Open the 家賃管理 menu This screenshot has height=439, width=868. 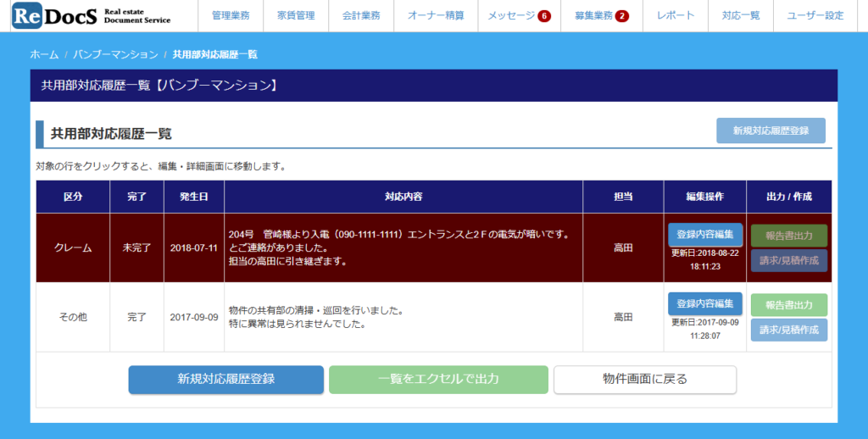coord(295,16)
